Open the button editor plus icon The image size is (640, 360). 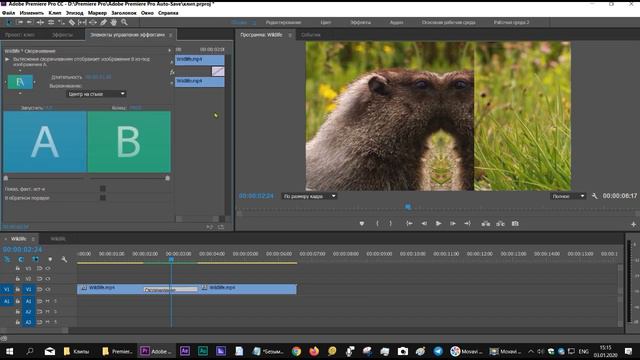tap(633, 224)
